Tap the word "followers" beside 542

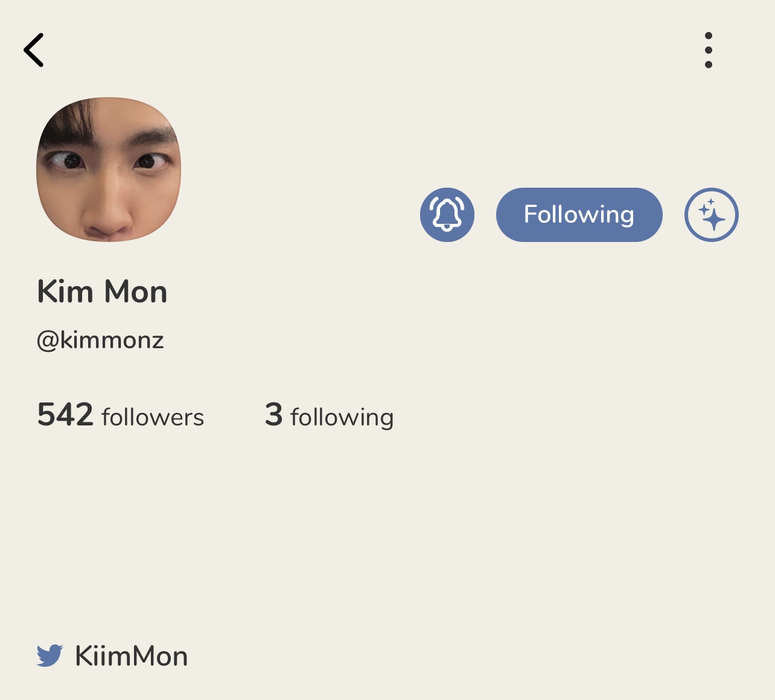pyautogui.click(x=153, y=417)
